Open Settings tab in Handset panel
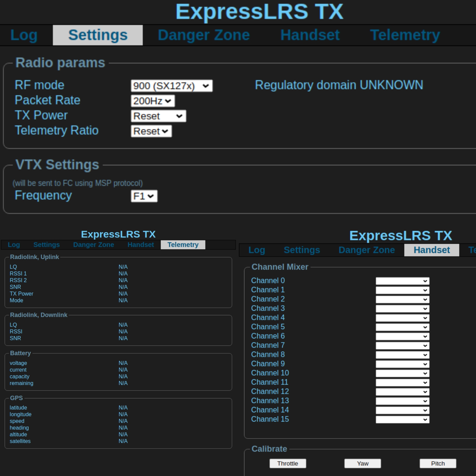The image size is (476, 476). click(x=302, y=250)
